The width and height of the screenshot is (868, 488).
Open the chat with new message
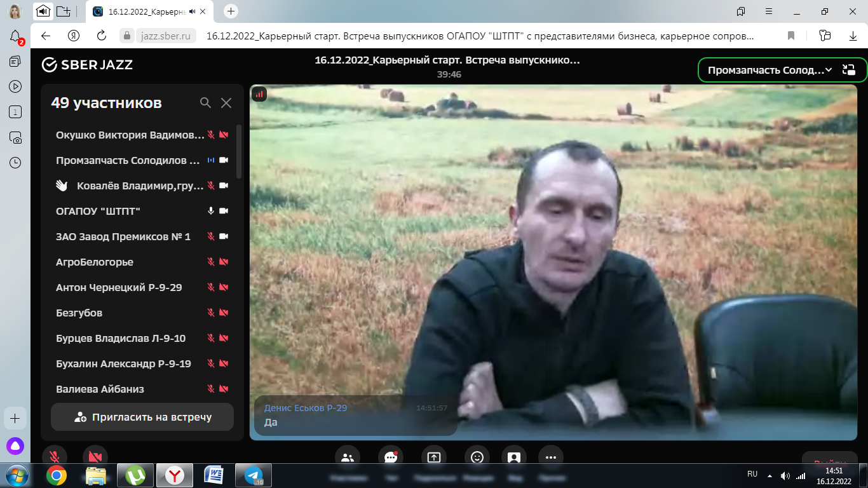coord(390,457)
